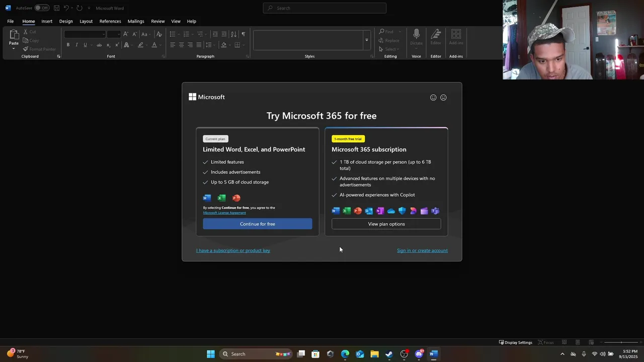This screenshot has width=644, height=362.
Task: Switch to the Design tab
Action: click(x=66, y=21)
